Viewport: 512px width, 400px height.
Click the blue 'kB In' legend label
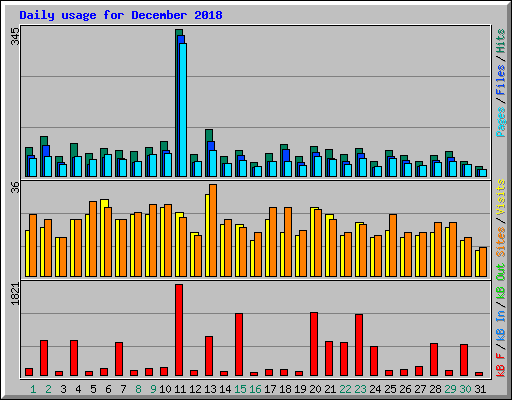coord(501,326)
